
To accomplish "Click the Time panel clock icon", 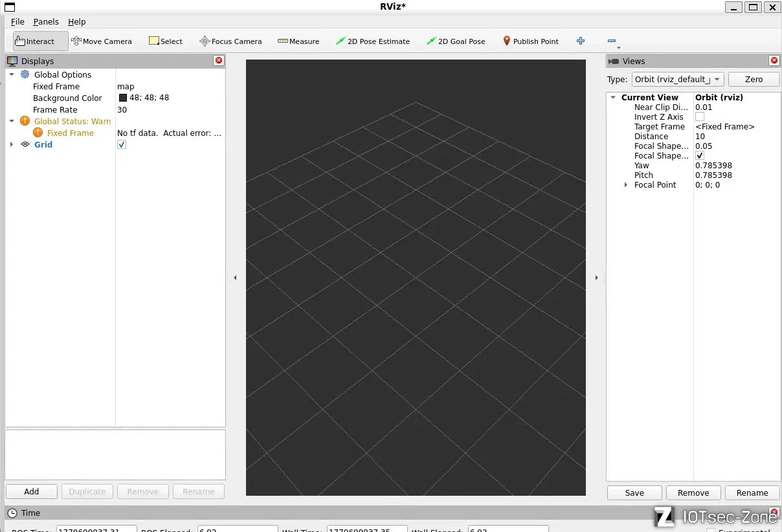I will (x=12, y=513).
